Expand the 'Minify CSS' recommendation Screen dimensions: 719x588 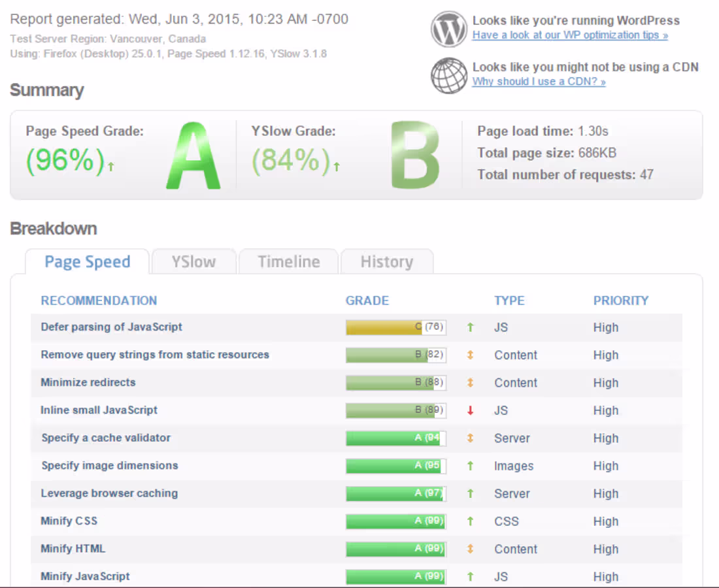(x=69, y=521)
